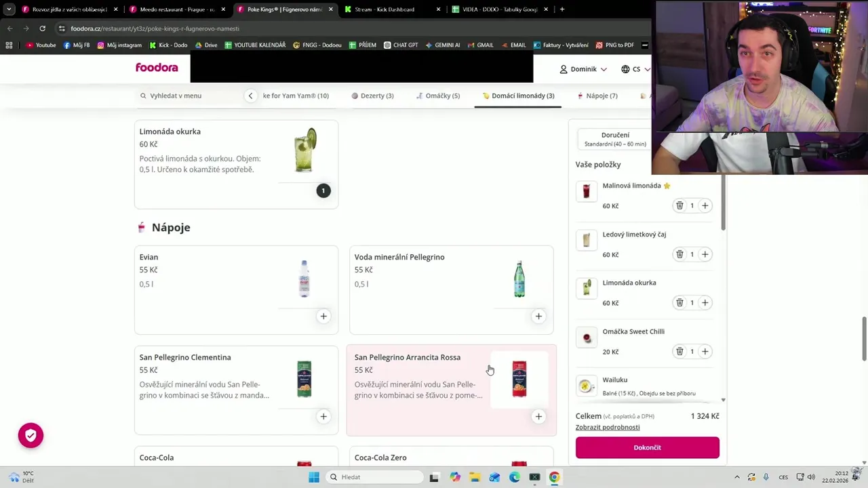This screenshot has height=488, width=868.
Task: Click the foodora logo
Action: pyautogui.click(x=157, y=68)
